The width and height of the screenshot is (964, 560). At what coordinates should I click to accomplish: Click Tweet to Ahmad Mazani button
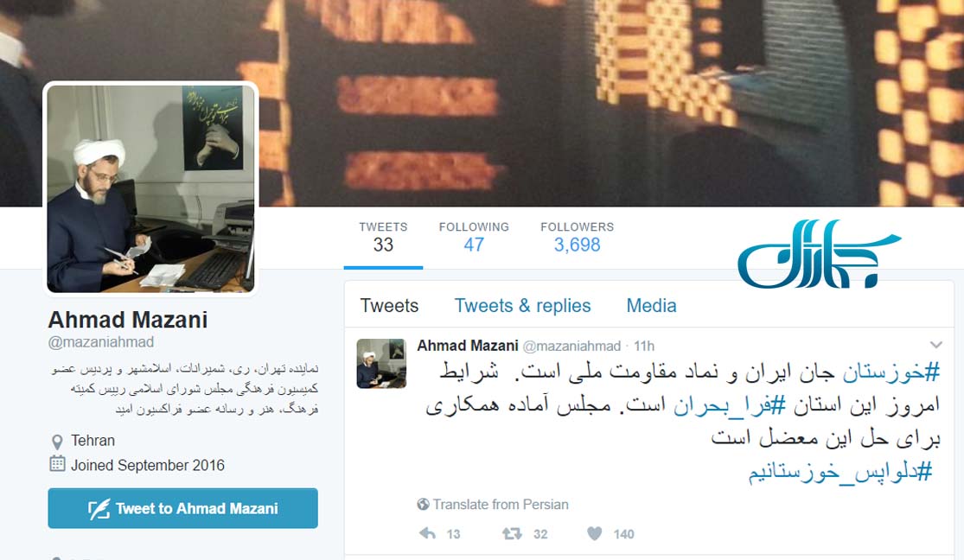point(182,508)
